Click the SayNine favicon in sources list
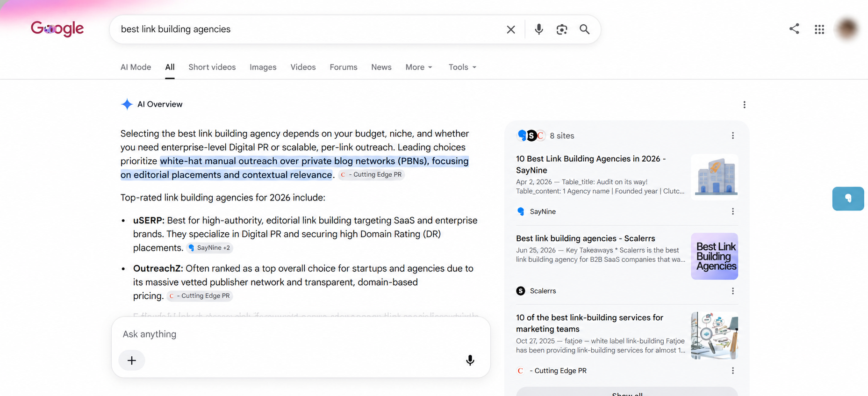 (521, 211)
